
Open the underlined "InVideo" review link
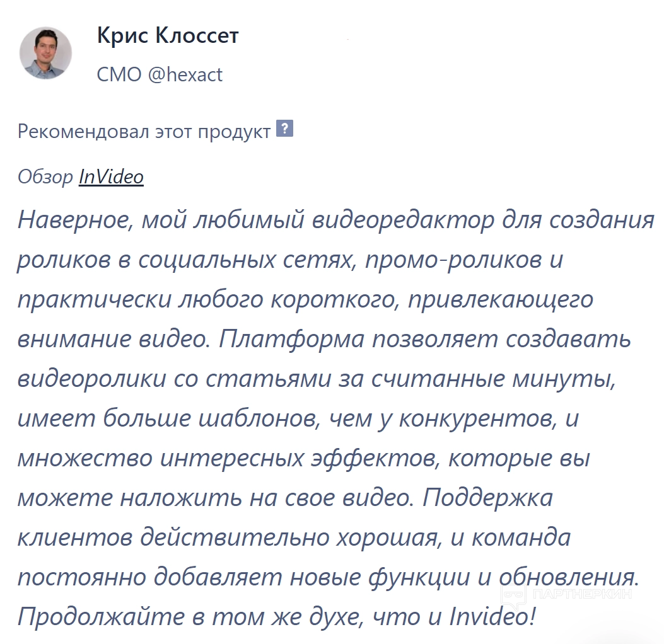point(111,177)
